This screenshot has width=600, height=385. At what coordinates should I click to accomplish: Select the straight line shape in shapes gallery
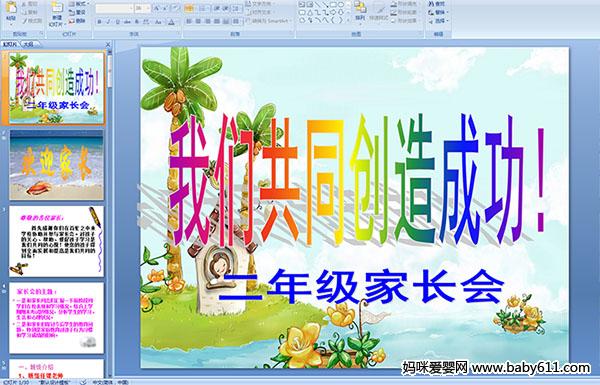318,5
